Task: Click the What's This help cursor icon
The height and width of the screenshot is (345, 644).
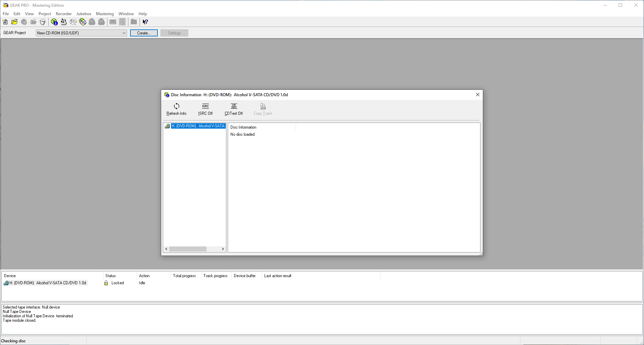Action: [x=145, y=22]
